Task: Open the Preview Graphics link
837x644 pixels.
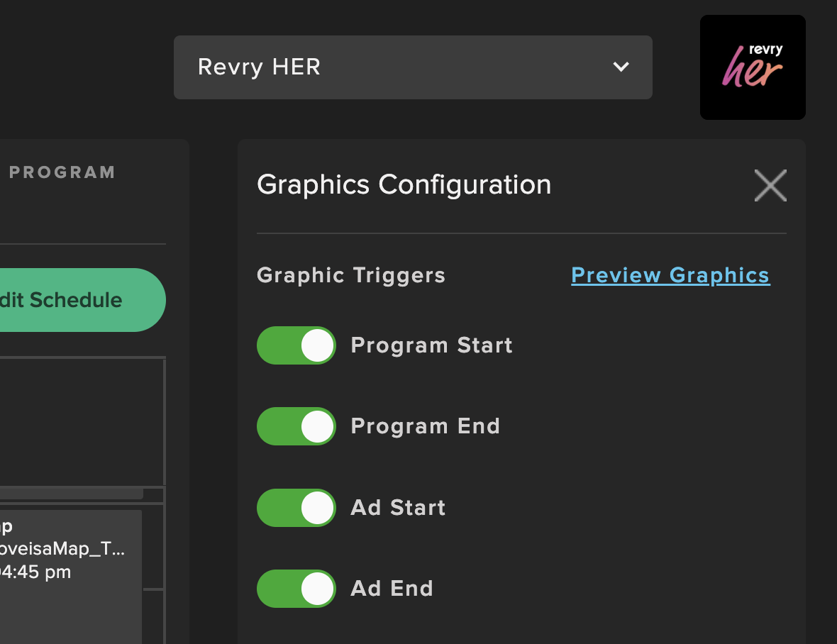Action: pos(670,275)
